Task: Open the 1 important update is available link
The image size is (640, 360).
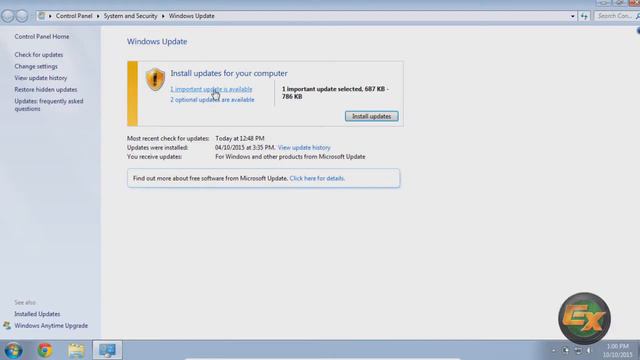Action: click(211, 89)
